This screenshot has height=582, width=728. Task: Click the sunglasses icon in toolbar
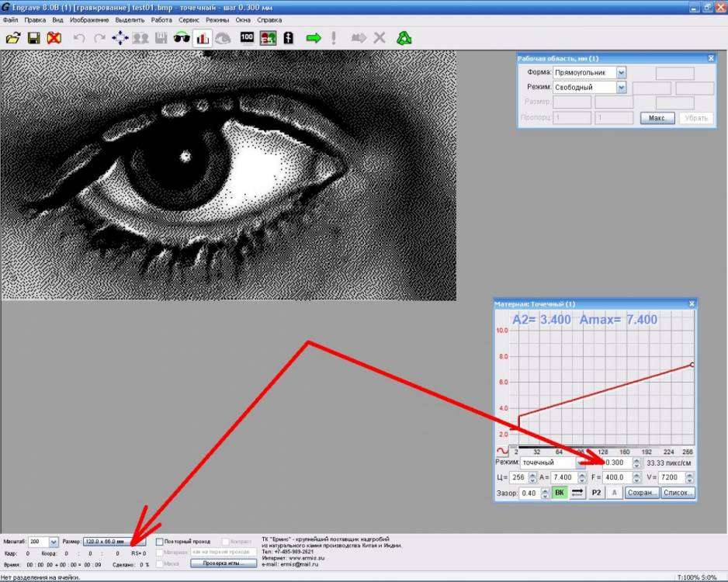click(182, 37)
